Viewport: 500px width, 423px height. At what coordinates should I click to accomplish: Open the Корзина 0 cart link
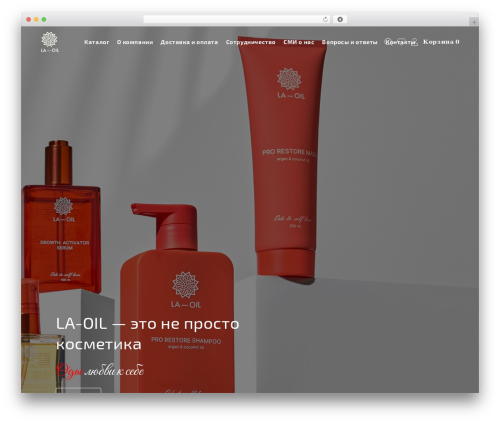441,42
